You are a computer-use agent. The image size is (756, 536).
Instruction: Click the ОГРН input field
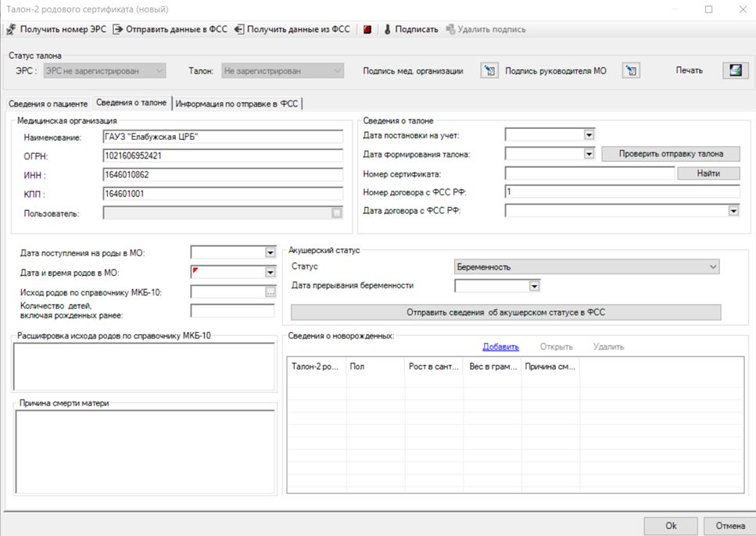click(x=223, y=155)
